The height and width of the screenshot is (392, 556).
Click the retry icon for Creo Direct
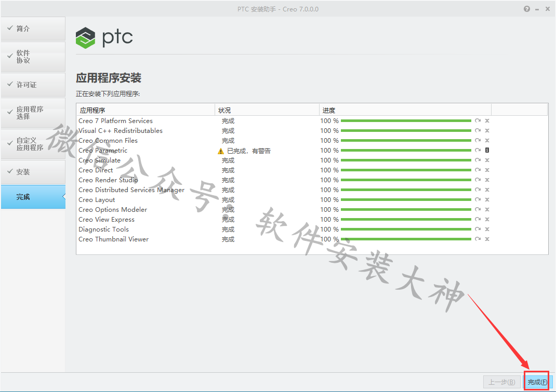pyautogui.click(x=478, y=170)
